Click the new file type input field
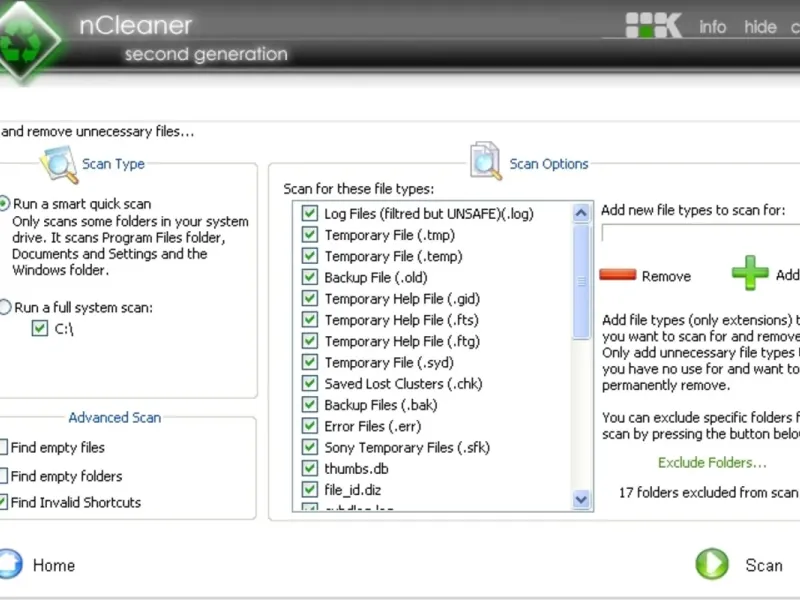800x600 pixels. click(701, 233)
